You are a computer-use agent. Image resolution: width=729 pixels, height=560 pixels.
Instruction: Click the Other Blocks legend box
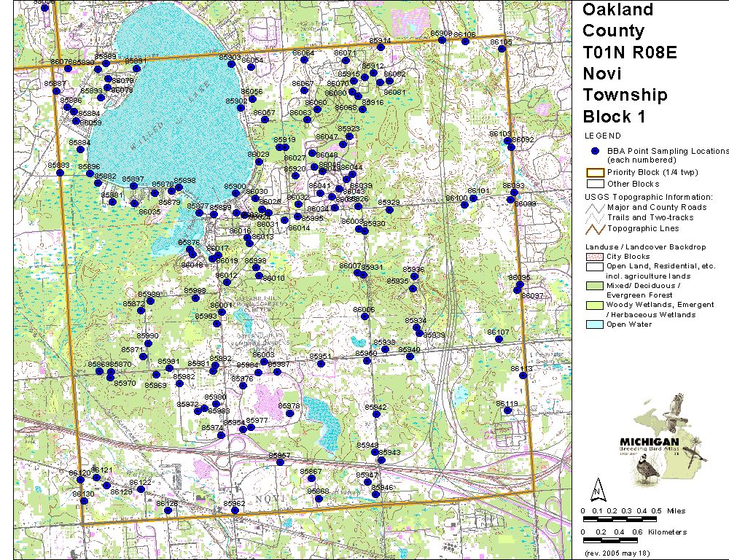(x=594, y=184)
